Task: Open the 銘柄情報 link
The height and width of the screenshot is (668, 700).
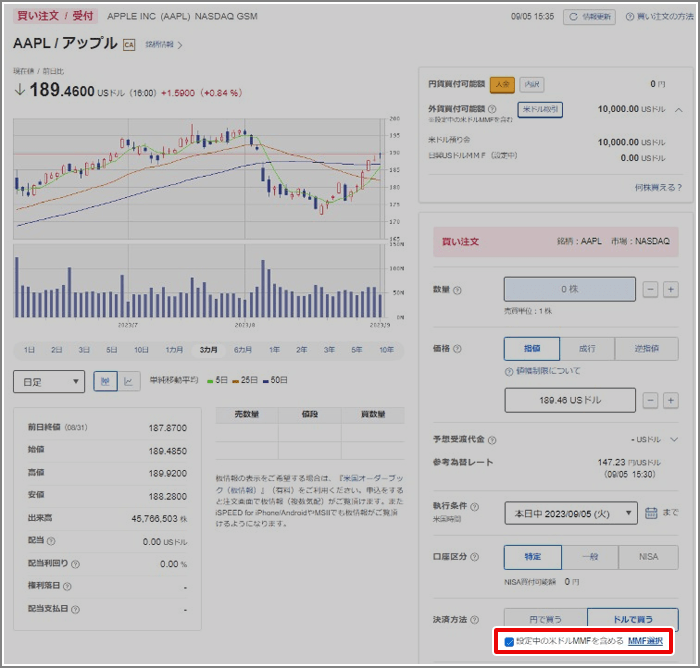Action: click(x=163, y=45)
